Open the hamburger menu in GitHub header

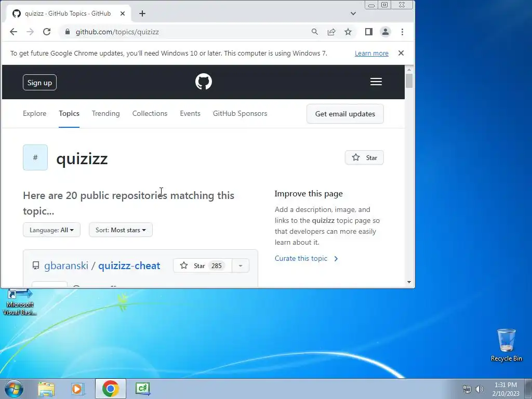click(x=376, y=82)
